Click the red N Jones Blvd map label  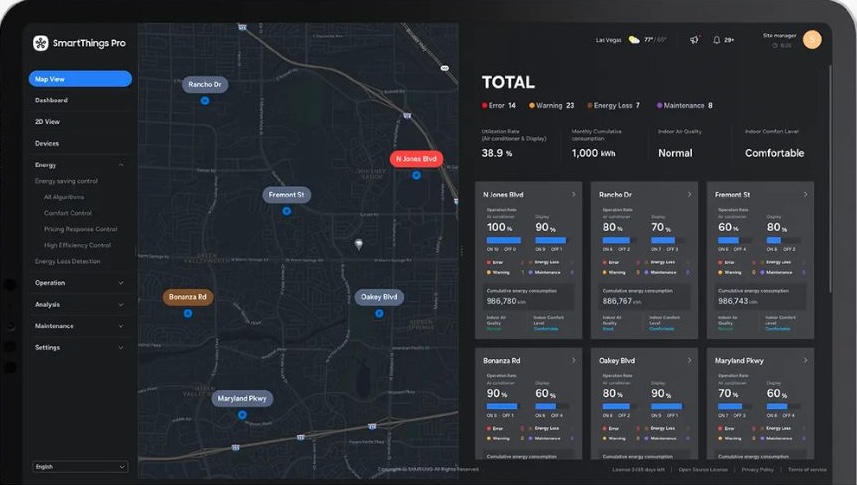416,159
